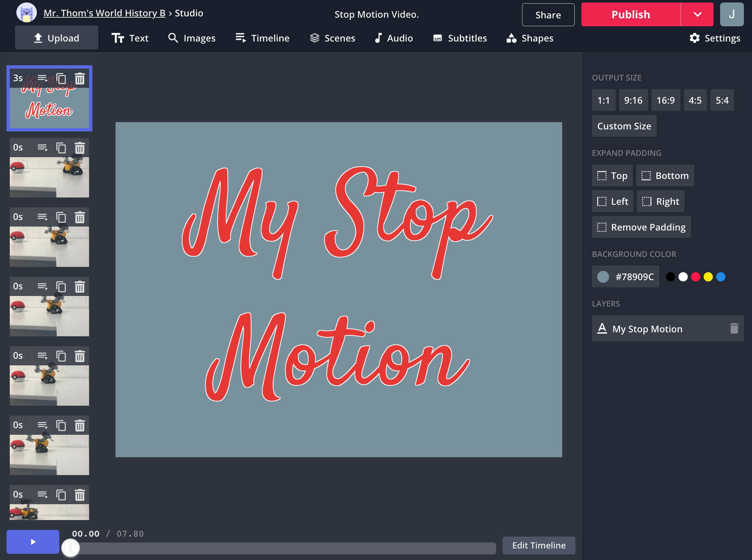The width and height of the screenshot is (752, 560).
Task: Choose the 1:1 output size
Action: [603, 100]
